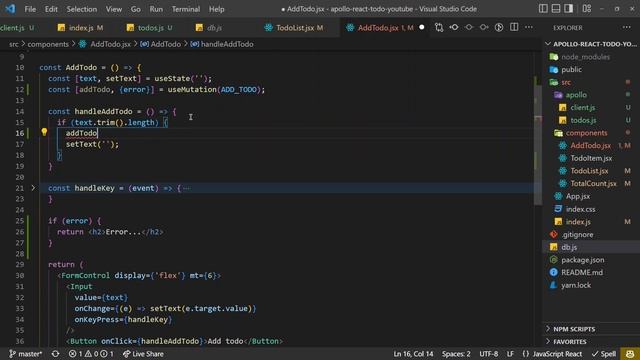640x360 pixels.
Task: Switch to the TodoList.jsx editor tab
Action: [295, 28]
